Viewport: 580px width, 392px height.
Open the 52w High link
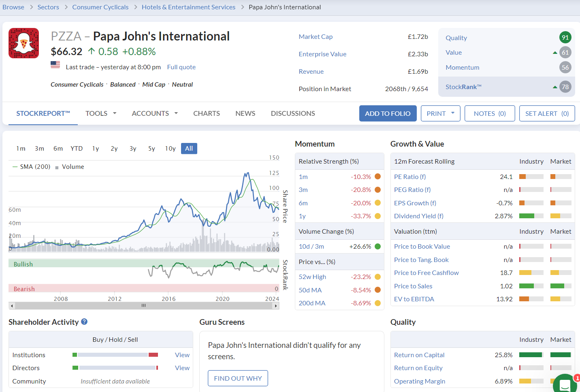tap(312, 277)
